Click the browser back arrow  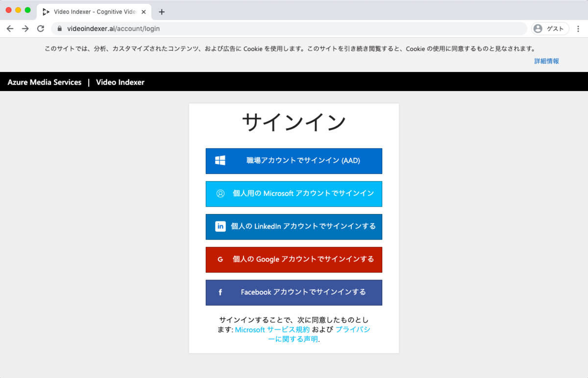pos(10,28)
